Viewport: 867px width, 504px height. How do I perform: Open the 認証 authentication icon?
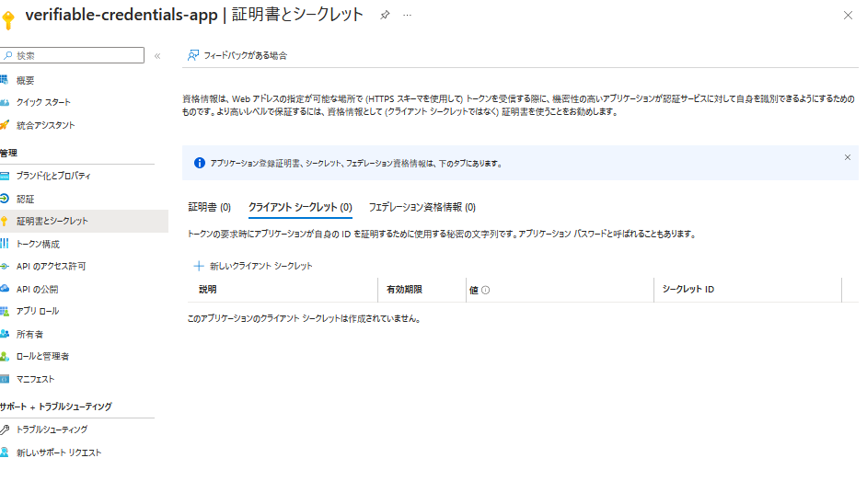pyautogui.click(x=5, y=199)
